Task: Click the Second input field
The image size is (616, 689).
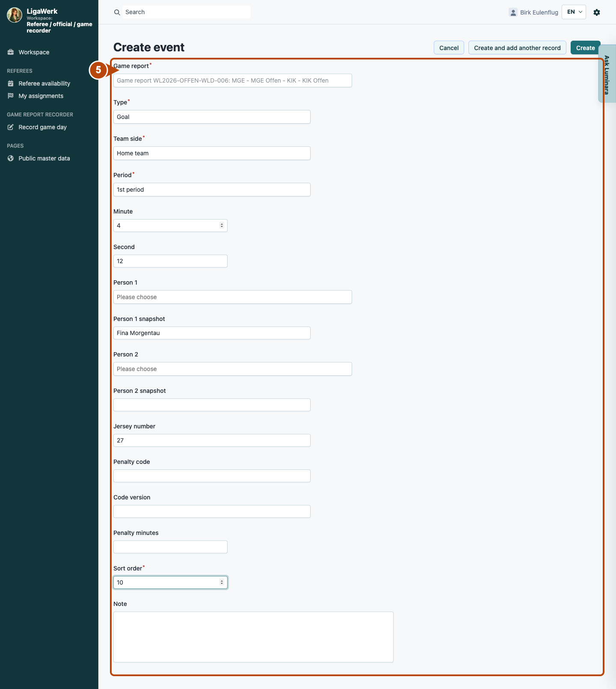Action: point(170,261)
